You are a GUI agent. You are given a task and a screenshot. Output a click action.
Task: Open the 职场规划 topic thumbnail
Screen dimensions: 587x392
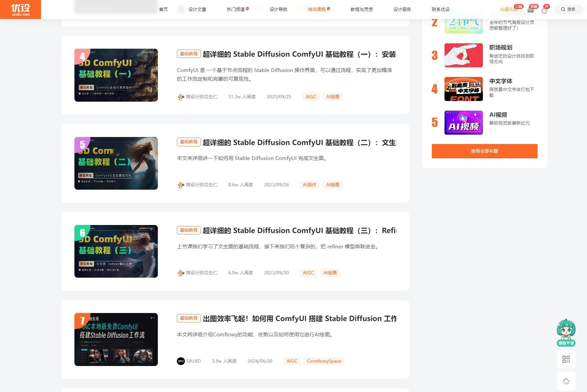point(464,55)
